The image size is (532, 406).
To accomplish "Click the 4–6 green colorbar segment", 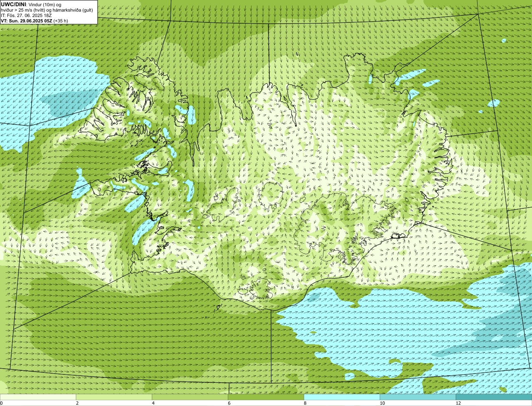I will 190,397.
